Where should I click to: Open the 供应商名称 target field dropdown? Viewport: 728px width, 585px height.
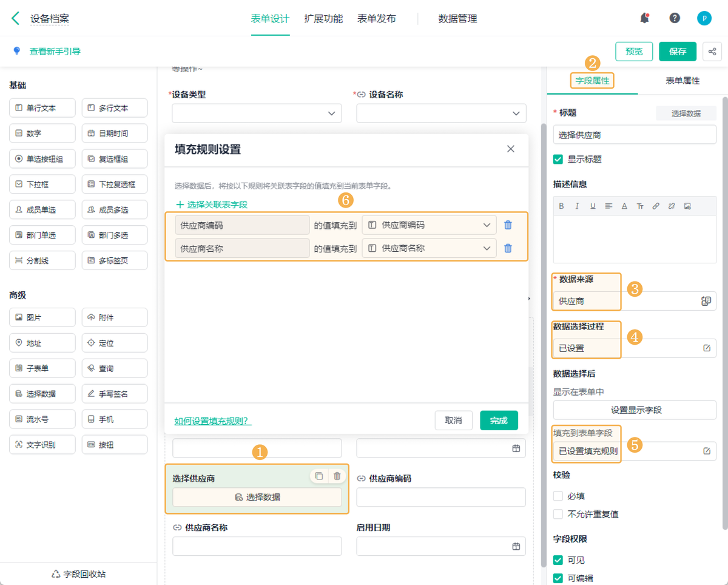tap(486, 248)
